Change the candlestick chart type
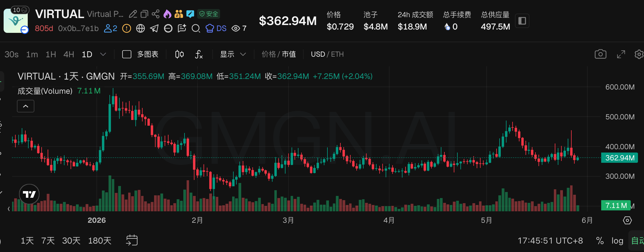The width and height of the screenshot is (644, 252). click(x=179, y=54)
